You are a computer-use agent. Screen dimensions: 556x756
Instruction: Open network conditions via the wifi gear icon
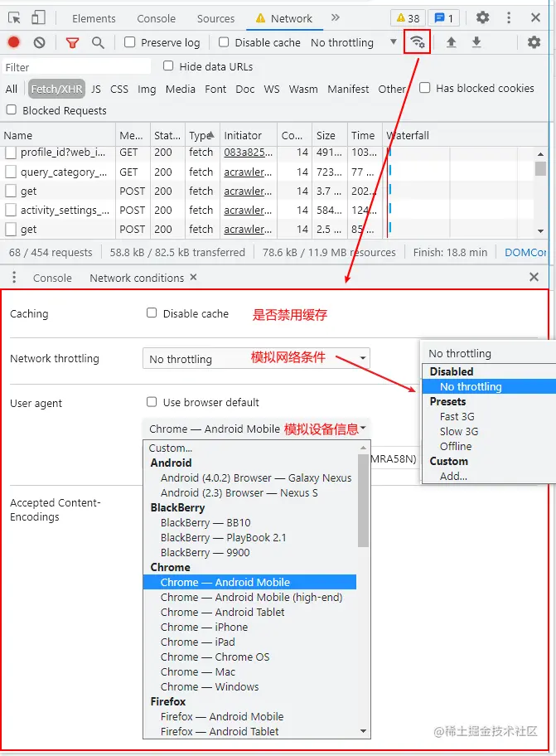418,42
